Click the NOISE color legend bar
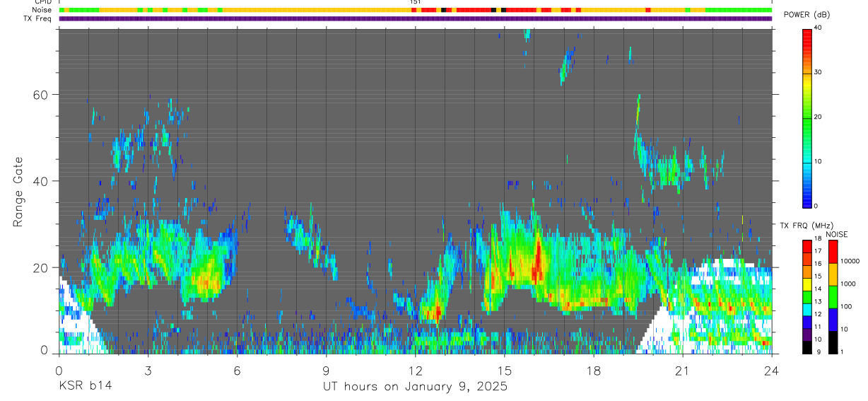The width and height of the screenshot is (868, 401). (x=833, y=296)
